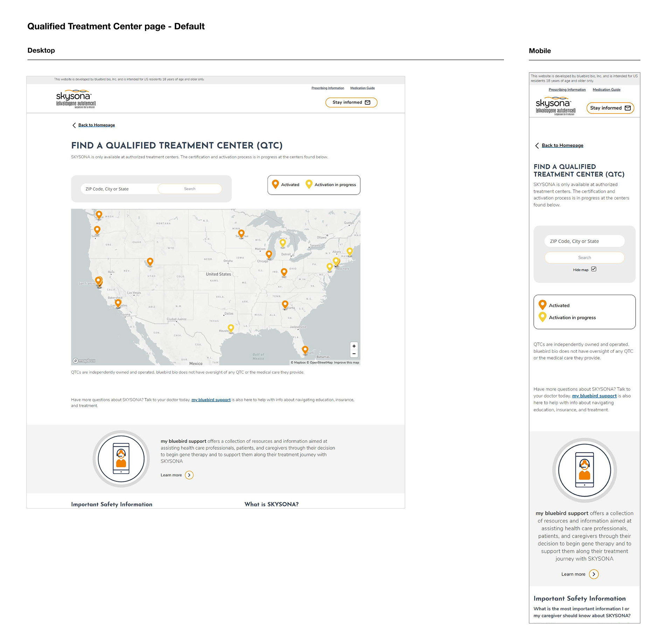Focus desktop ZIP Code, City or State field

click(x=119, y=189)
